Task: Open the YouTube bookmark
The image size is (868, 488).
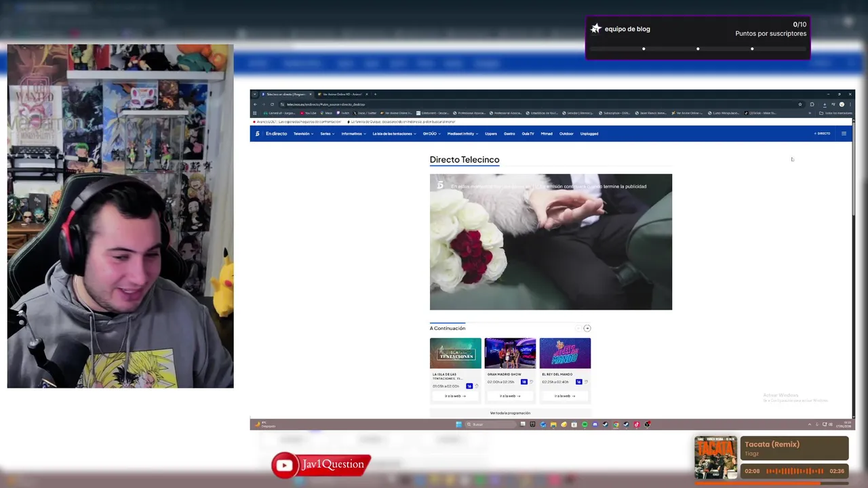Action: point(308,113)
